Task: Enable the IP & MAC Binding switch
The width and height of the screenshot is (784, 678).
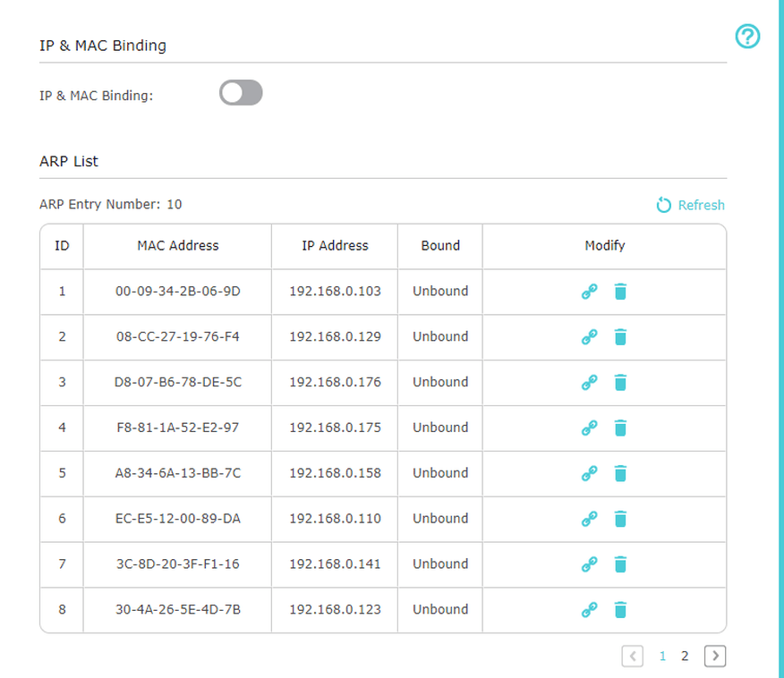Action: pyautogui.click(x=241, y=93)
